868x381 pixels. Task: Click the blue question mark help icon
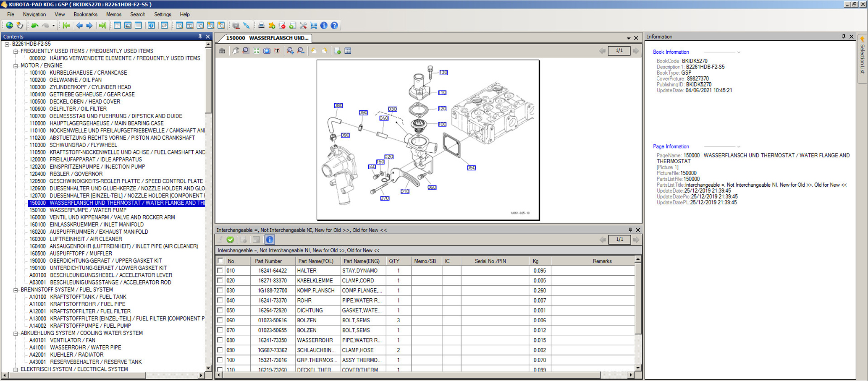(x=334, y=26)
